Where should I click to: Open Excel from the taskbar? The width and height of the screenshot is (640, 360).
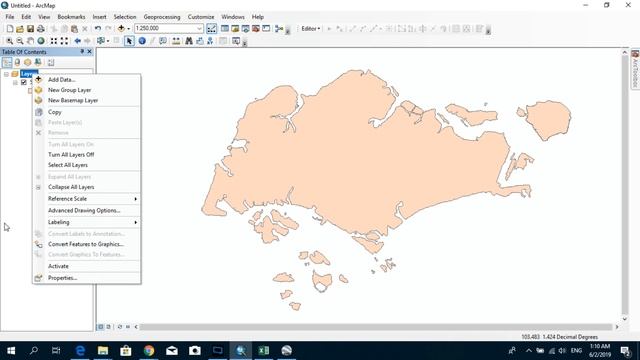[264, 350]
